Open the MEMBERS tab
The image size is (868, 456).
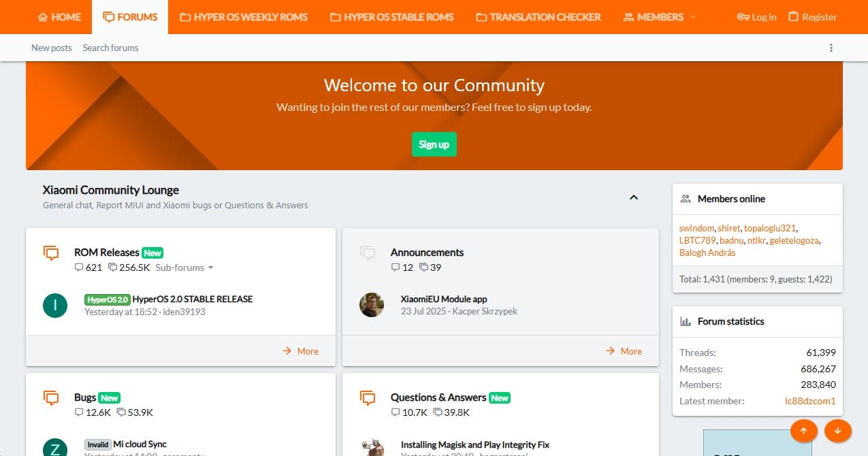tap(653, 17)
